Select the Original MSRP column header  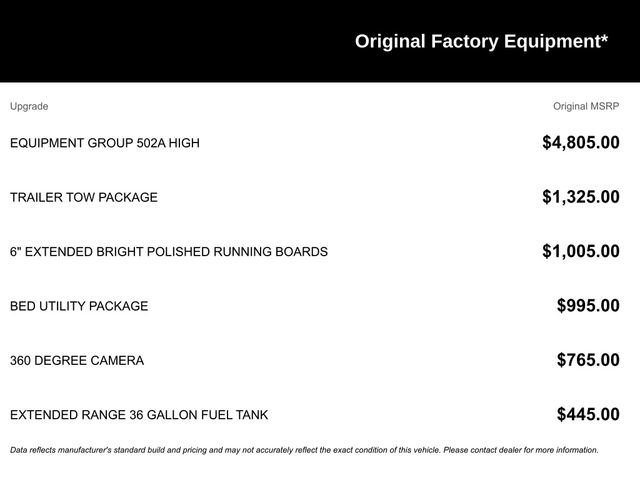tap(586, 107)
